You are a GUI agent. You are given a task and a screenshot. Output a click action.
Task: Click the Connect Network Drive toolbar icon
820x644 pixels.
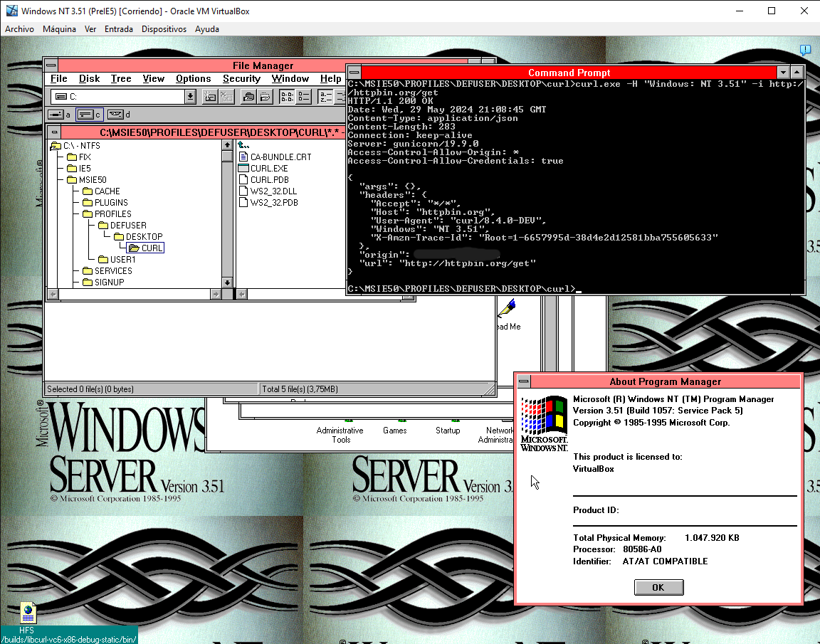pyautogui.click(x=210, y=97)
